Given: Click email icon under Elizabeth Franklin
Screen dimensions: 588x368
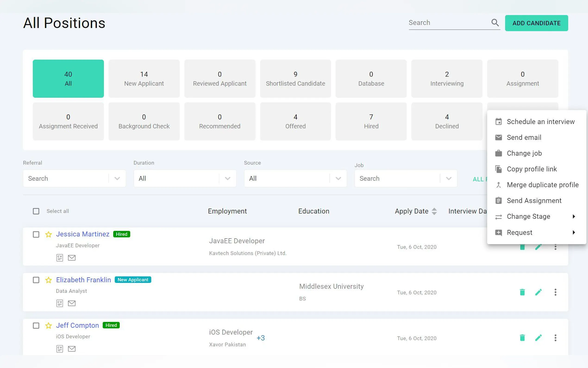Looking at the screenshot, I should pyautogui.click(x=72, y=303).
